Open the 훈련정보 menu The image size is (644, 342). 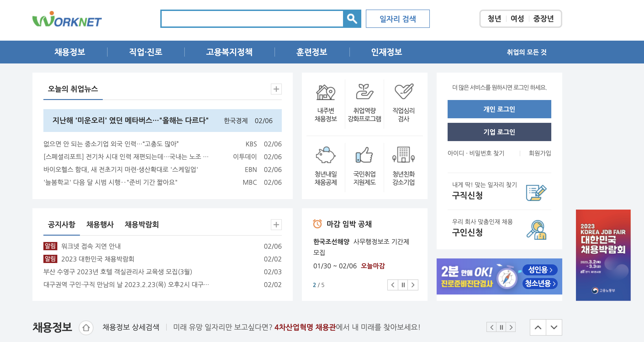tap(312, 52)
